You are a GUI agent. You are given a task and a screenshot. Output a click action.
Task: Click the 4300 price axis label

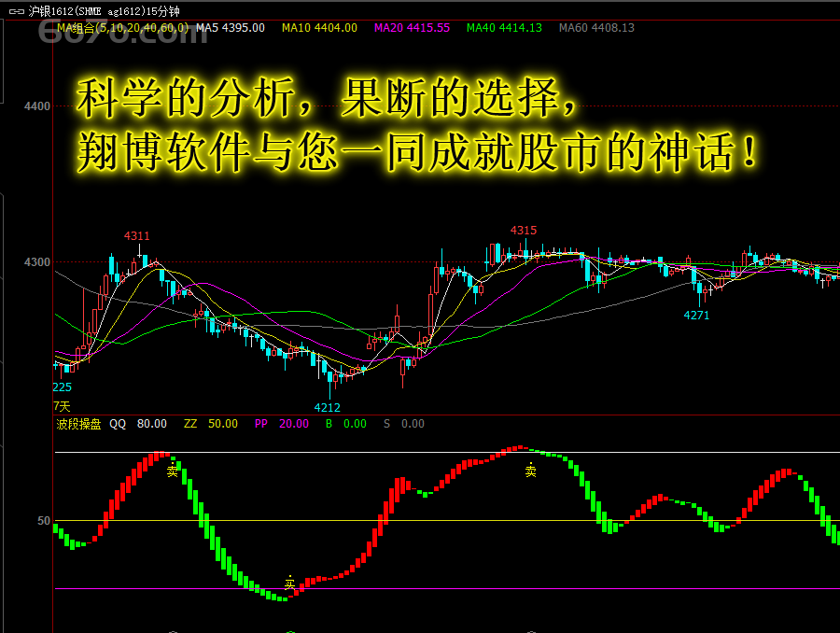[x=37, y=262]
